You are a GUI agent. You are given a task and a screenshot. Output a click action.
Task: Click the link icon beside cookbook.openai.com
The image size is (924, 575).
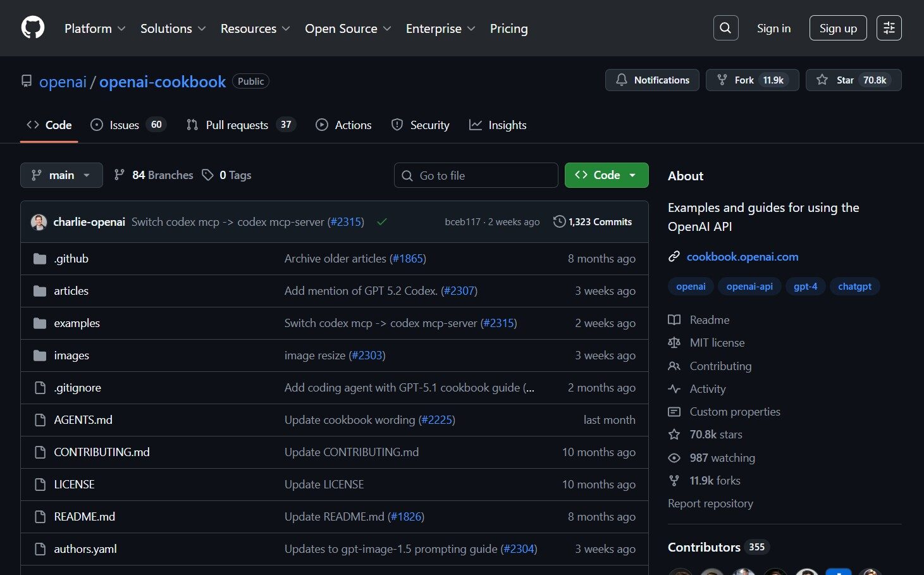coord(674,257)
